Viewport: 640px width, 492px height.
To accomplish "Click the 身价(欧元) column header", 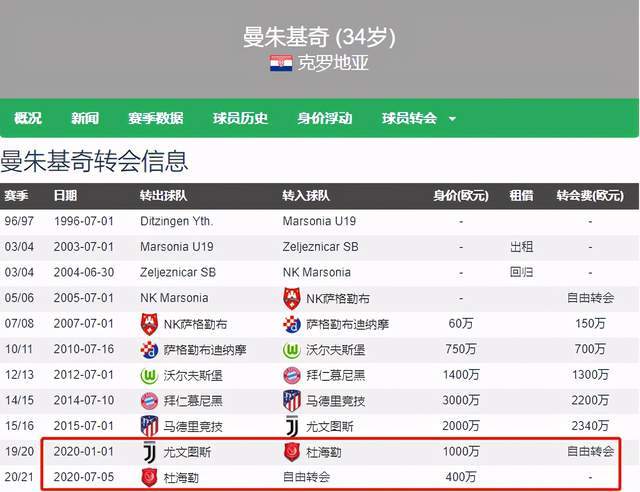I will pyautogui.click(x=461, y=196).
